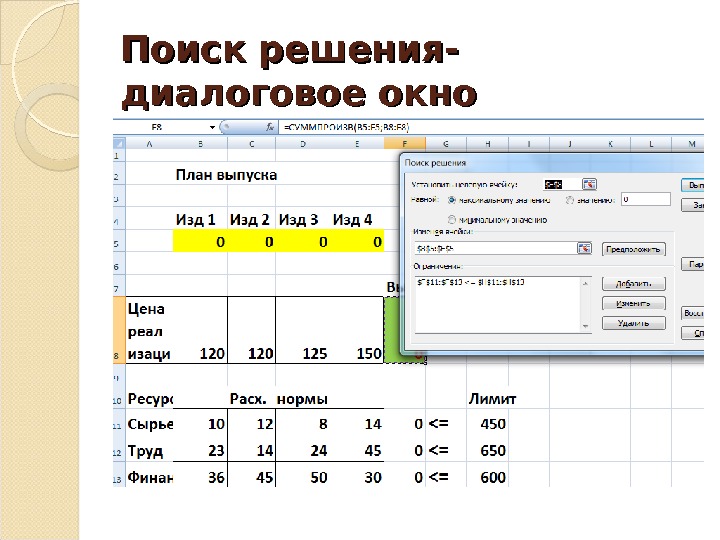Select the green target cell in row 8
This screenshot has height=540, width=720.
(392, 330)
